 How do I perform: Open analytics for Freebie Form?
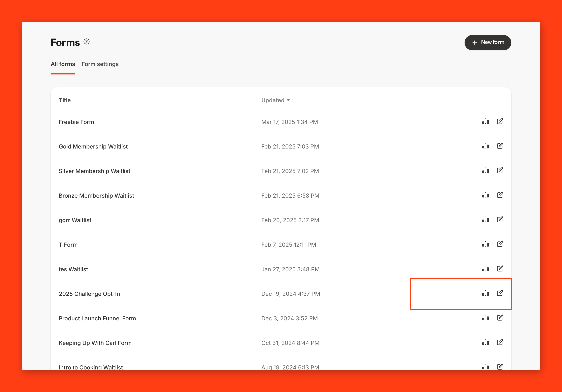coord(485,121)
